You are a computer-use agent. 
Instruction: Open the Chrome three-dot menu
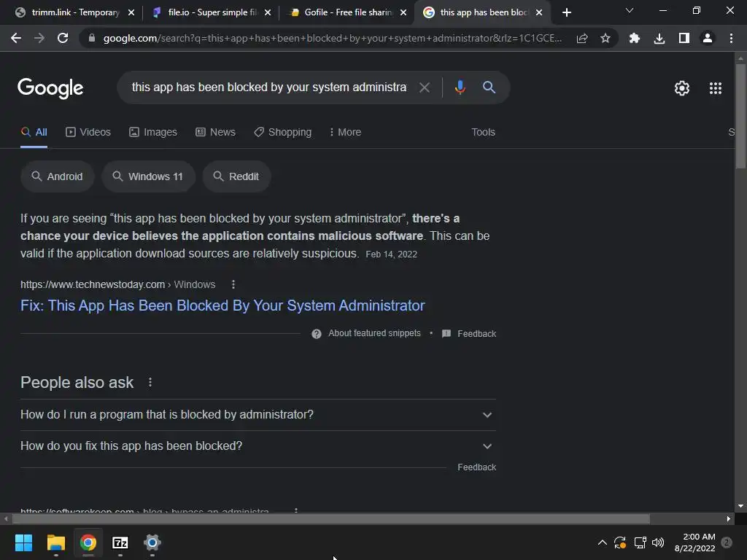point(731,38)
